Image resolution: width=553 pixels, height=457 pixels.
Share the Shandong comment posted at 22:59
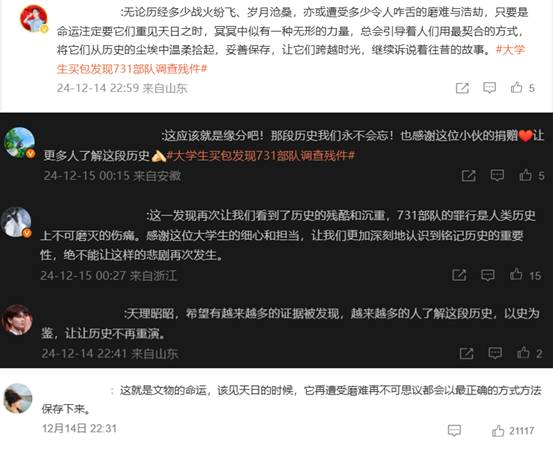pyautogui.click(x=462, y=88)
